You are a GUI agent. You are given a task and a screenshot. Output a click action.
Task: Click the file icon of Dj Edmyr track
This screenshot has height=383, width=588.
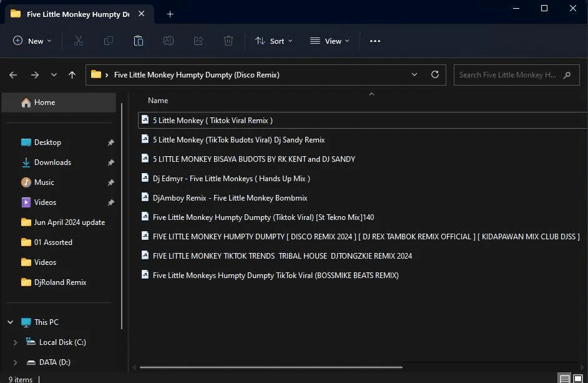[145, 177]
